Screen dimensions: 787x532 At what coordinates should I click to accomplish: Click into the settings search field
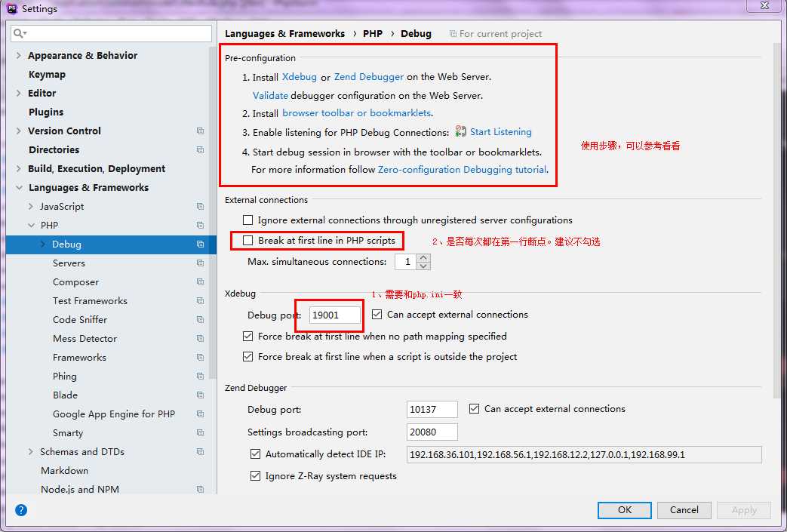[x=112, y=34]
